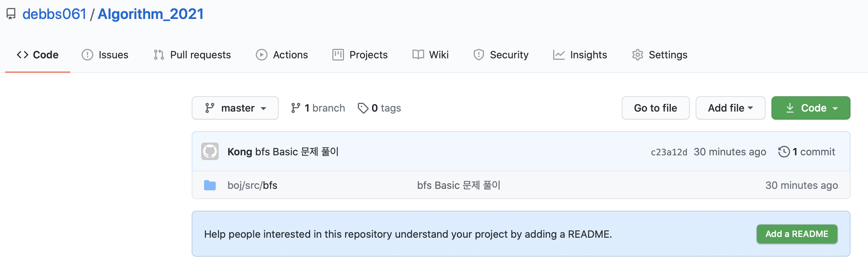
Task: Open the Kong author link
Action: pyautogui.click(x=240, y=152)
